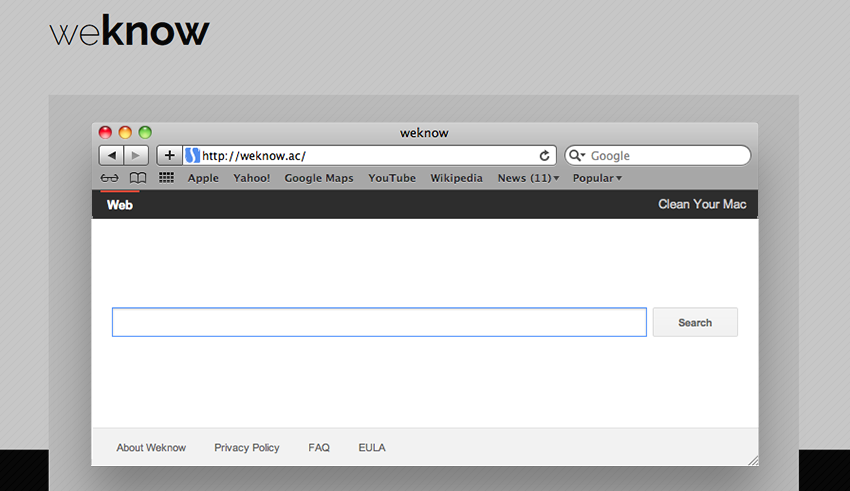Click the Search button
850x491 pixels.
(695, 322)
